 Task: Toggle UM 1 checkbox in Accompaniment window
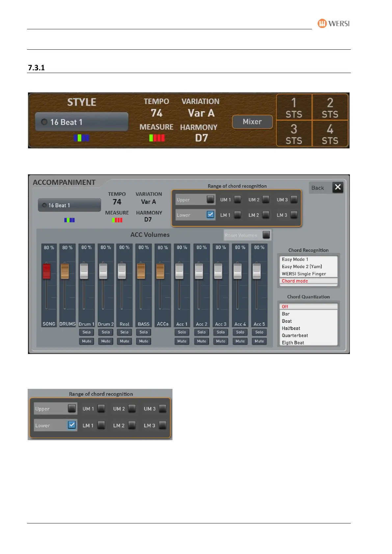237,199
